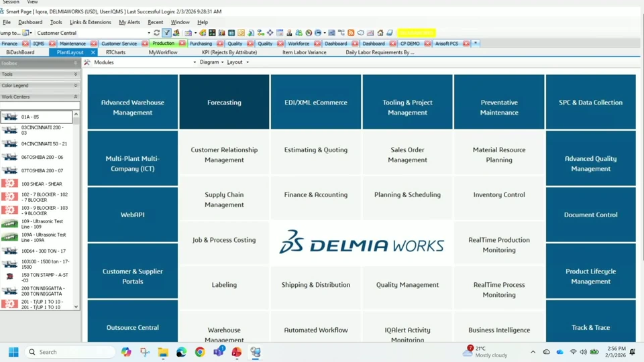
Task: Select work center 01A - 85
Action: [36, 117]
